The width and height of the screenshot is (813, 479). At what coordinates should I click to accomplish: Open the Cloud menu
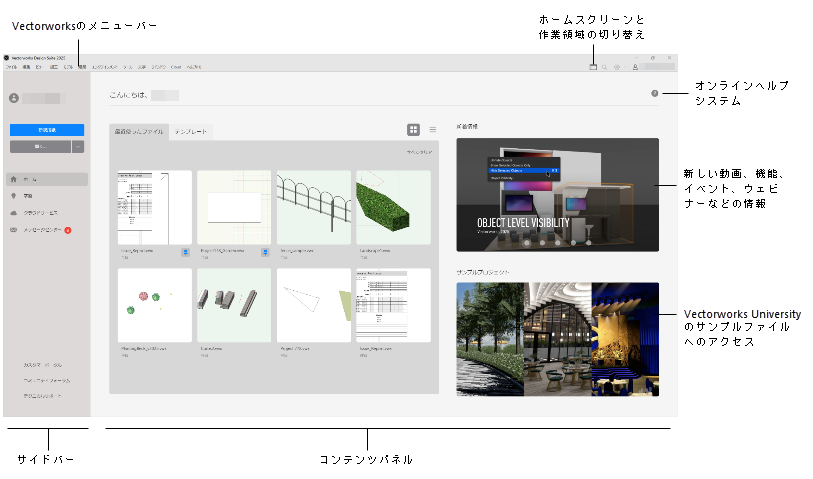(176, 67)
